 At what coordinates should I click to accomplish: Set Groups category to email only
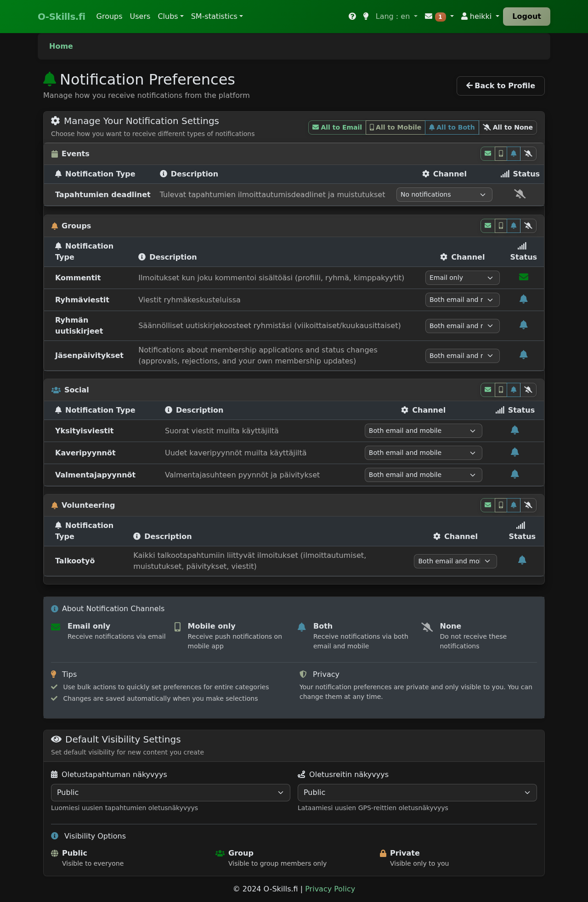point(488,226)
